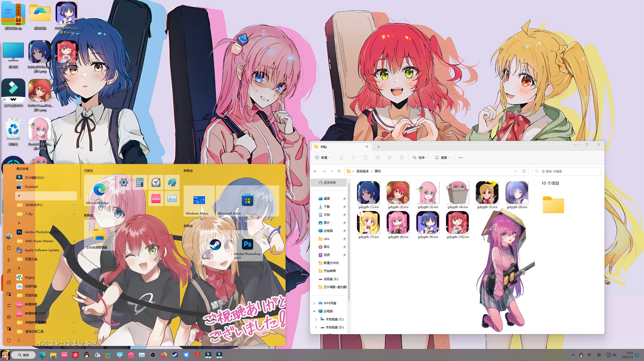The image size is (644, 361).
Task: Click the search box in 图标 folder
Action: [x=566, y=171]
